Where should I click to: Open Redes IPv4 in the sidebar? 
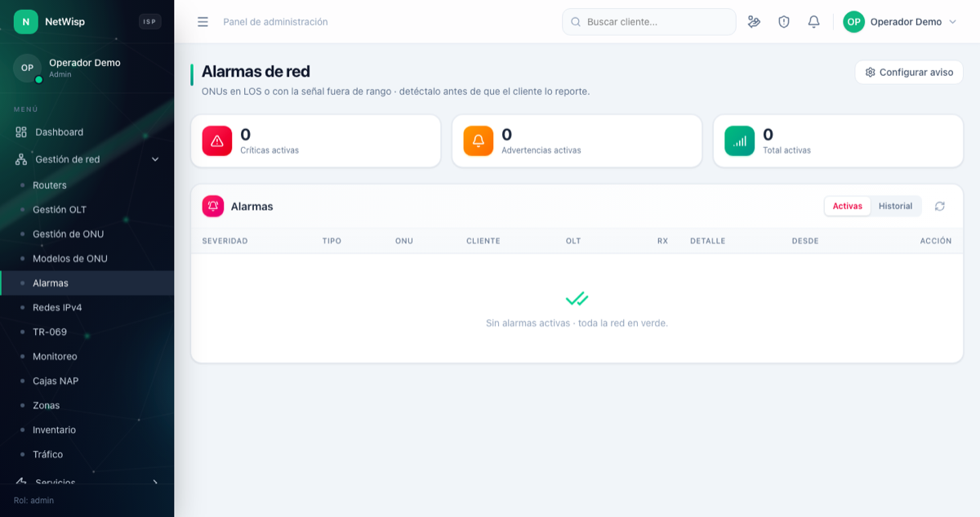(x=87, y=308)
